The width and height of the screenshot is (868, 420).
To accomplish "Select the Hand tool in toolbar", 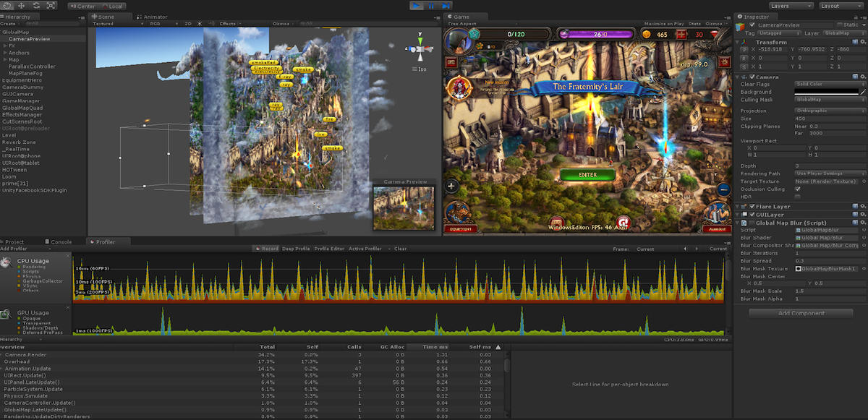I will (x=7, y=6).
